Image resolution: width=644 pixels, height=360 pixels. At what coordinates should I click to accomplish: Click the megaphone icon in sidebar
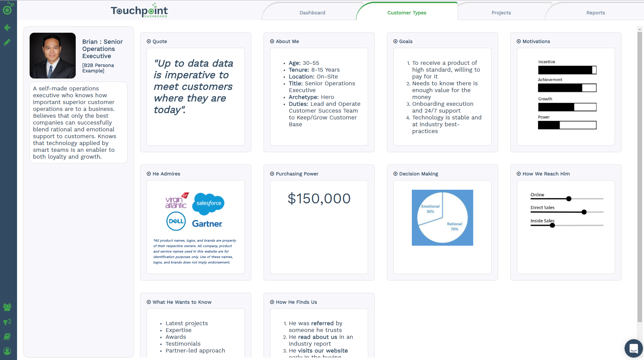(7, 322)
